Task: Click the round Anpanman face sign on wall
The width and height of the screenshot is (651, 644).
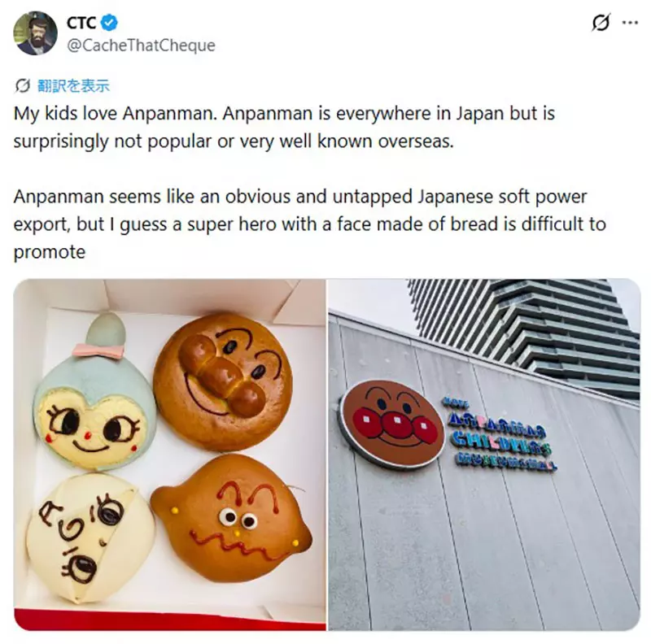Action: click(392, 424)
